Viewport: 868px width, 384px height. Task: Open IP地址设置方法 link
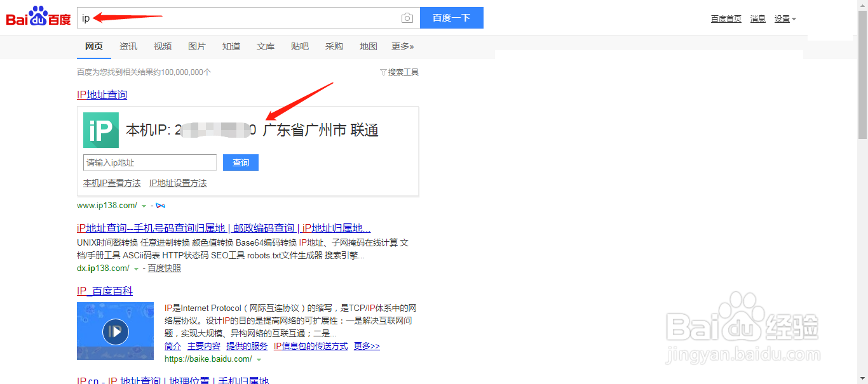(178, 183)
